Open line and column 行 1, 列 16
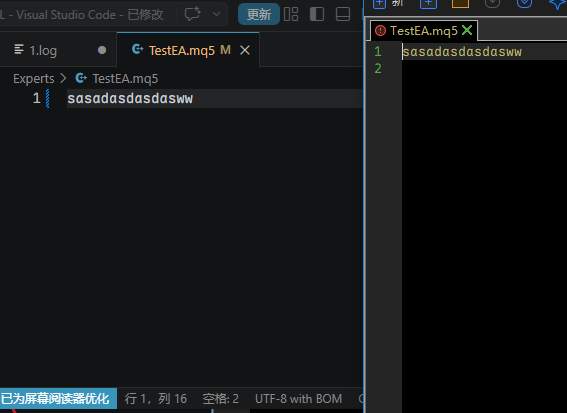The height and width of the screenshot is (413, 567). (155, 399)
